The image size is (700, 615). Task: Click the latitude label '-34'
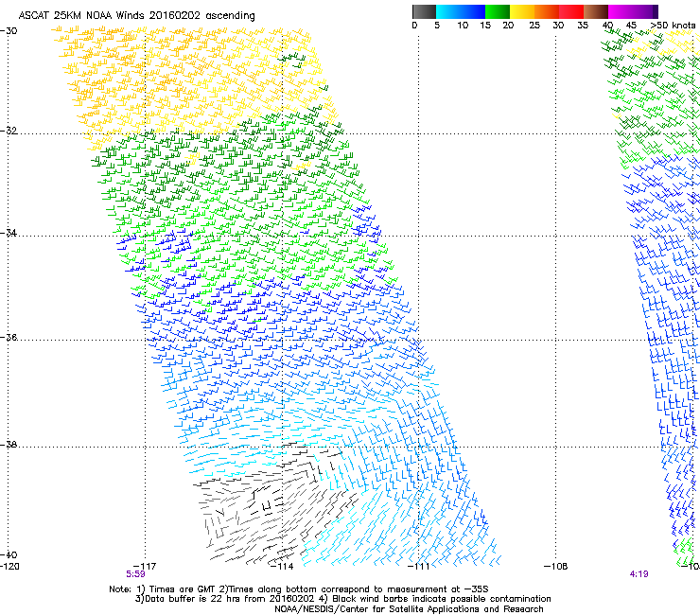9,233
